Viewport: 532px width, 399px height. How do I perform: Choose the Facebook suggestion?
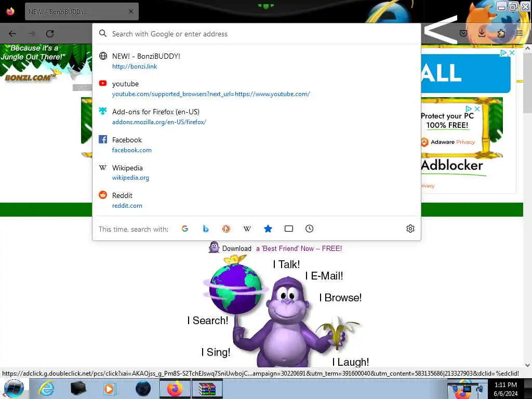[257, 144]
